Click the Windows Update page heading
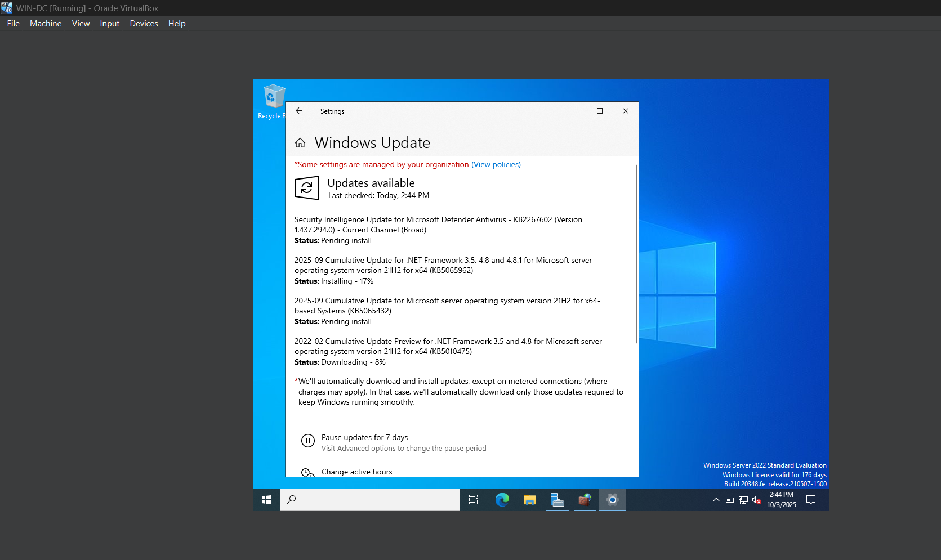This screenshot has height=560, width=941. click(372, 143)
